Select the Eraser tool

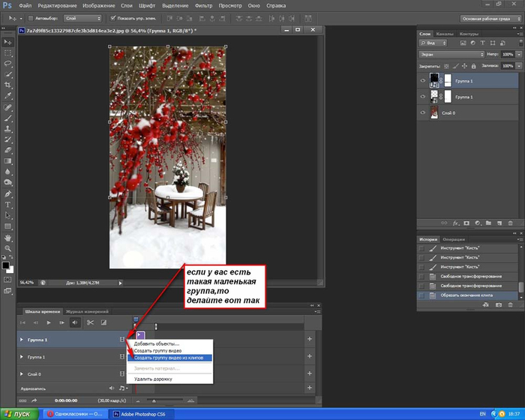point(7,150)
